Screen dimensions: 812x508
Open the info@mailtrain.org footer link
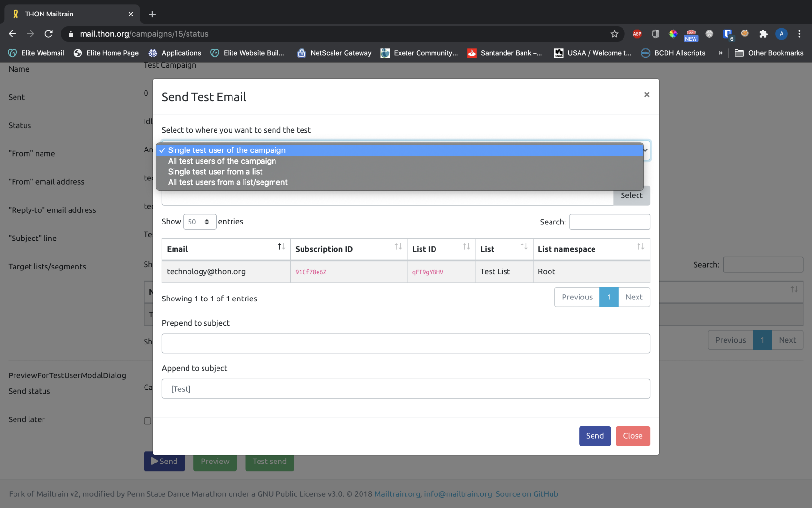[x=458, y=494]
